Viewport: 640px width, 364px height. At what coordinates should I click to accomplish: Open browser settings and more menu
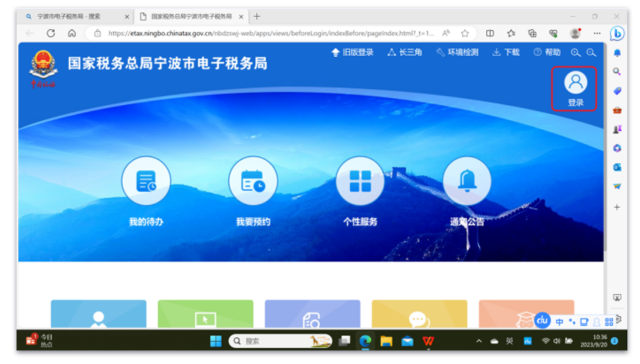coord(597,33)
